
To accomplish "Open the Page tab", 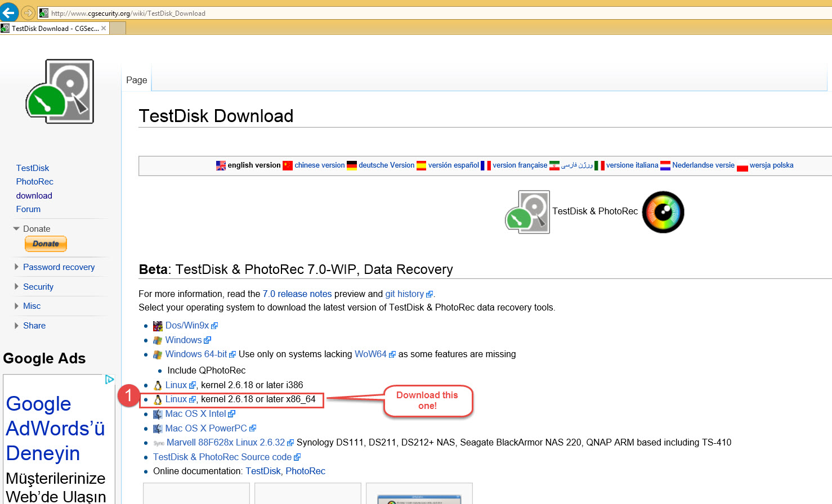I will pos(137,80).
